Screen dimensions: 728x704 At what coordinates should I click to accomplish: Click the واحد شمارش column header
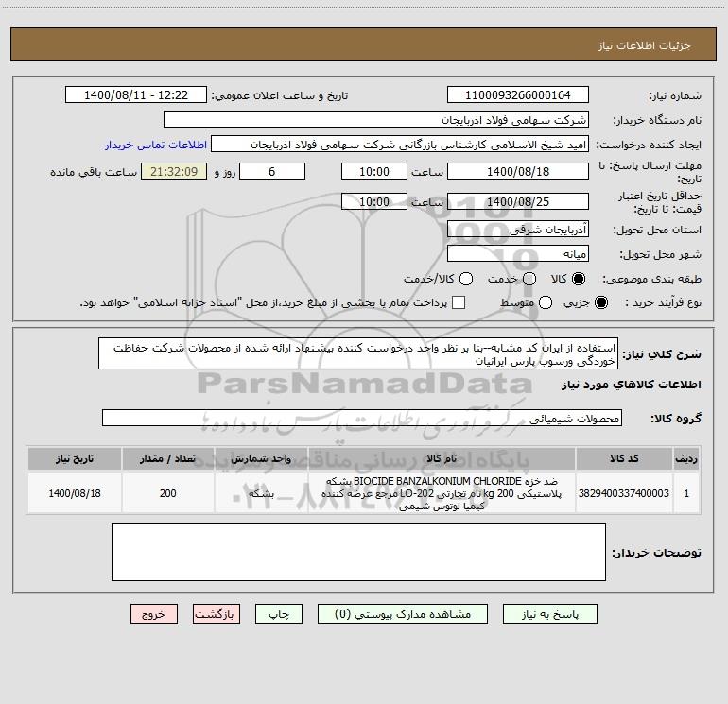tap(261, 458)
